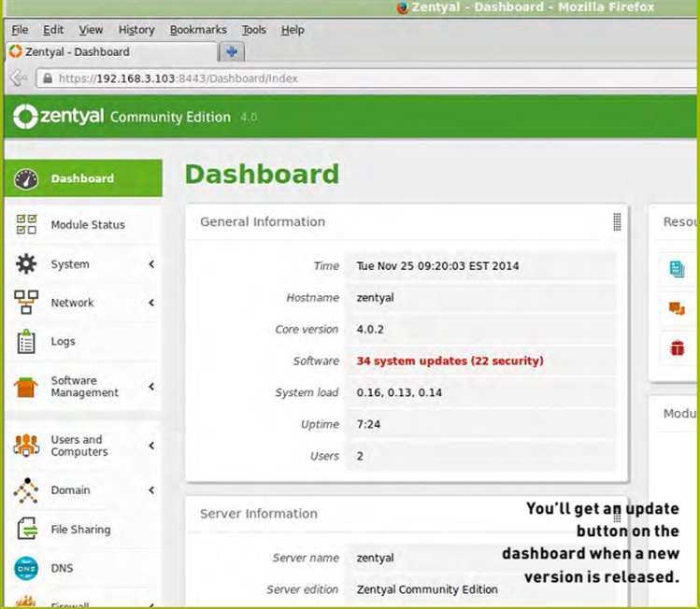Image resolution: width=700 pixels, height=609 pixels.
Task: Open the History menu
Action: pos(136,30)
